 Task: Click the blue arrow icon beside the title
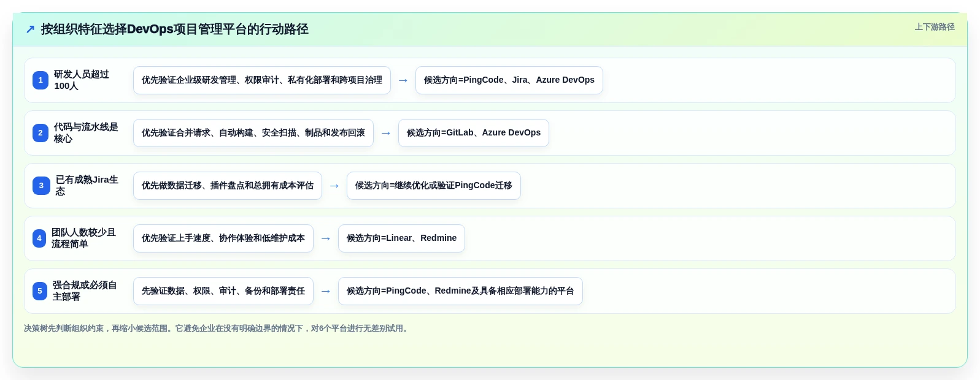pyautogui.click(x=30, y=29)
